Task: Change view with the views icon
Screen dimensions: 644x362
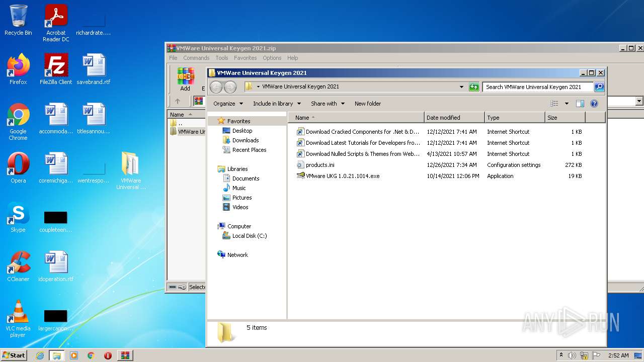Action: pos(554,104)
